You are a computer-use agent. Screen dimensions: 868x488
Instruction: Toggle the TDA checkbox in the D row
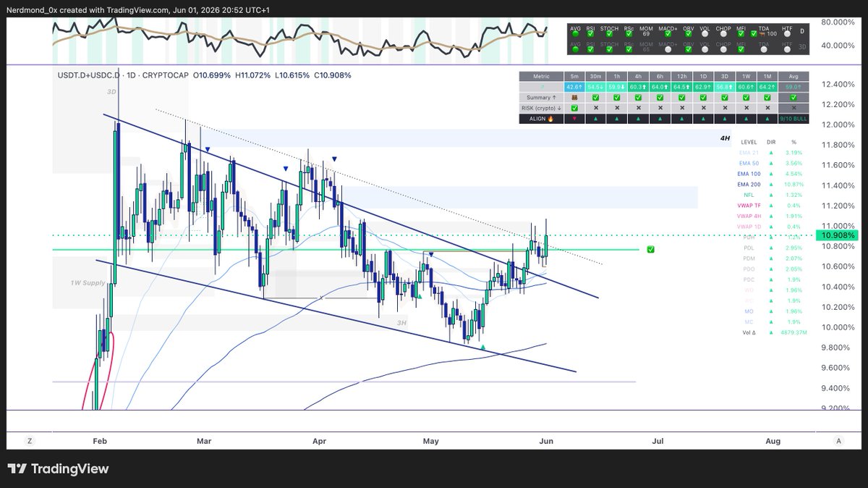[754, 34]
